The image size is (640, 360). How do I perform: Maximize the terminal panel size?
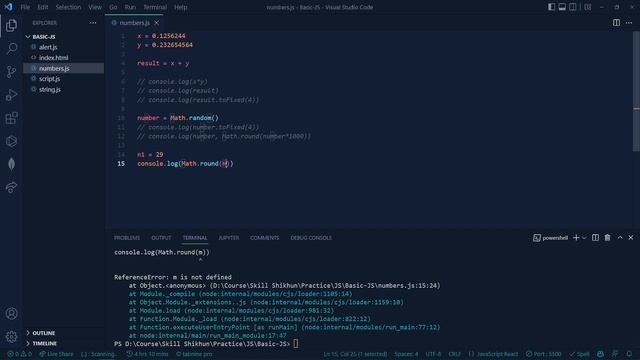pos(620,238)
